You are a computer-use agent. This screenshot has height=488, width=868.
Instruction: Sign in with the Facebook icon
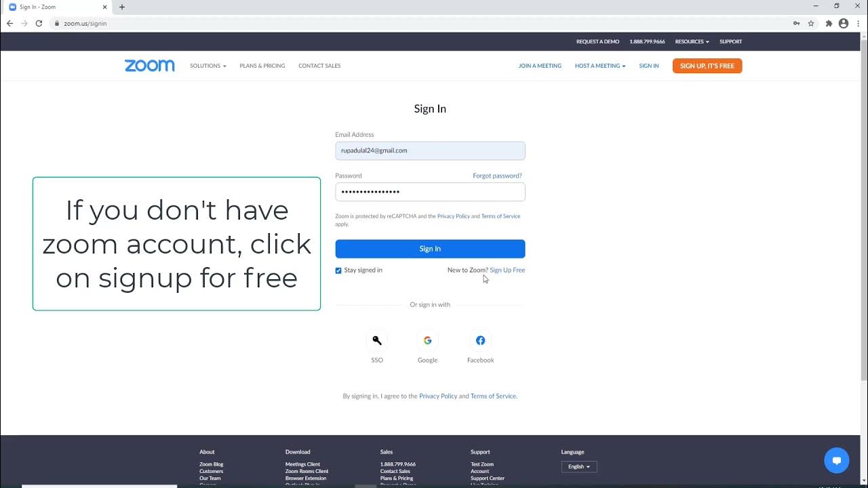click(x=480, y=340)
